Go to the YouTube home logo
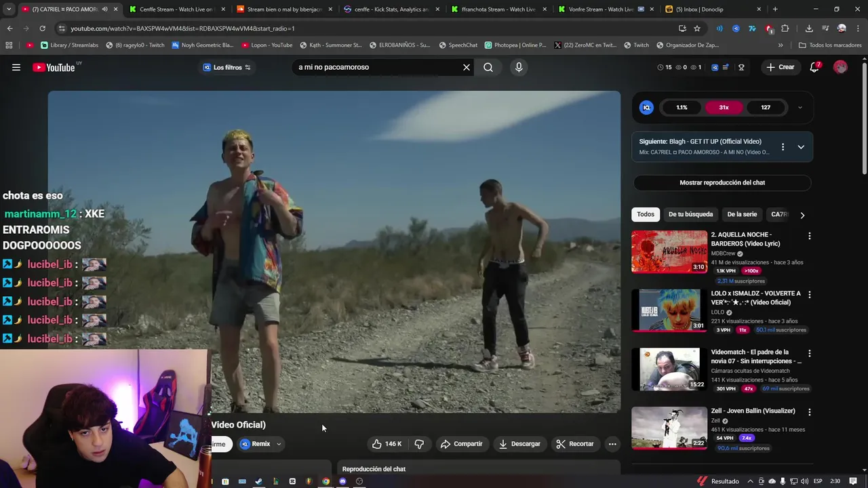The image size is (868, 488). click(x=54, y=67)
